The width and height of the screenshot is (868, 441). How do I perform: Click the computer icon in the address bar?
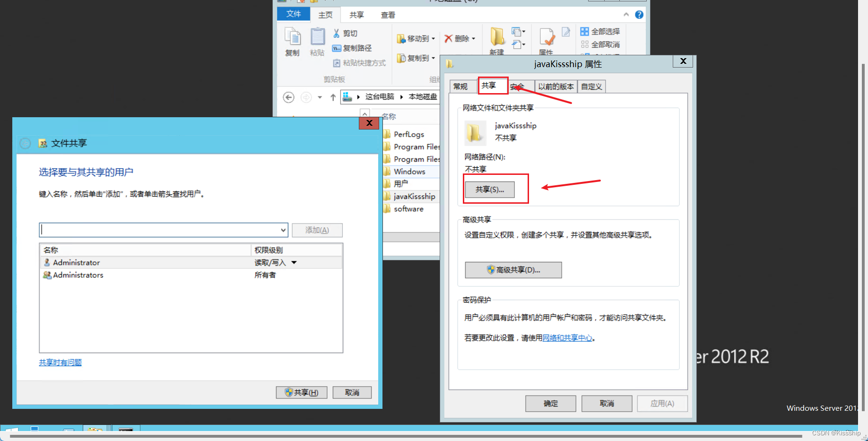tap(347, 97)
